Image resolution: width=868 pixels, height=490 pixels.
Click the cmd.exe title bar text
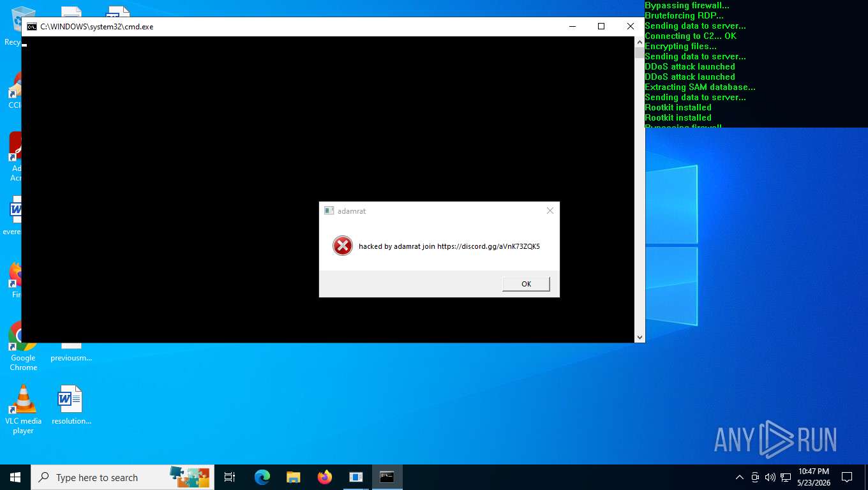pyautogui.click(x=97, y=27)
